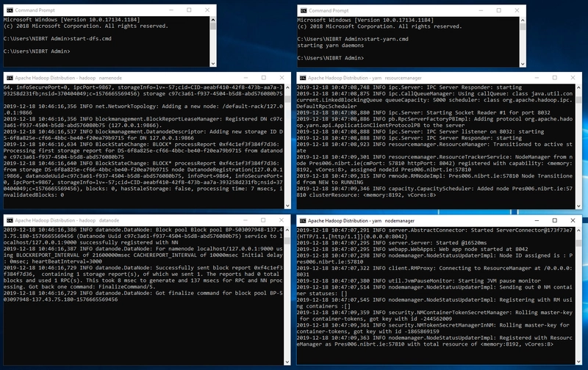Click the nodemanager window's title bar icon
Image resolution: width=588 pixels, height=370 pixels.
(303, 220)
